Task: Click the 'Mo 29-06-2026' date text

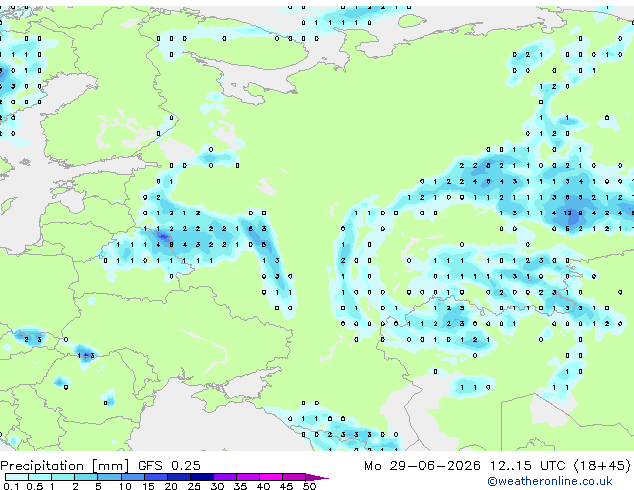Action: tap(422, 466)
